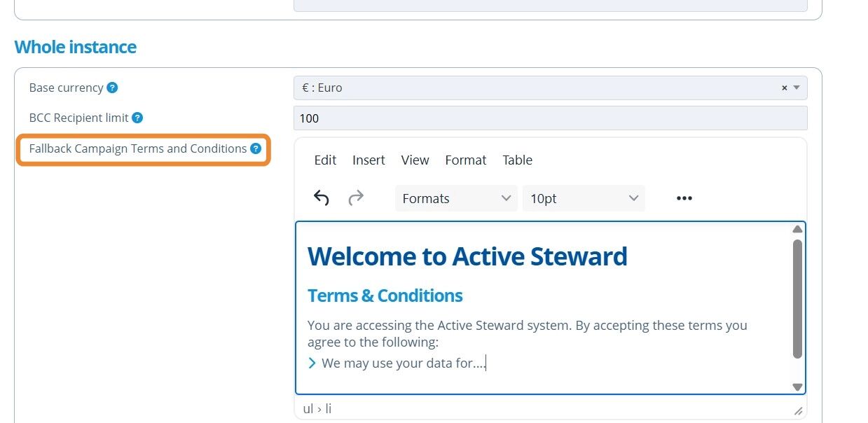Select the 'li' element in the status path

(327, 408)
